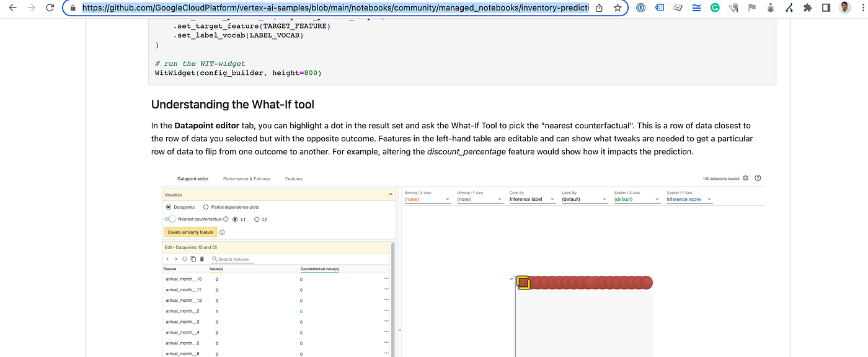
Task: Select the Partial dependence plots radio button
Action: tap(206, 206)
